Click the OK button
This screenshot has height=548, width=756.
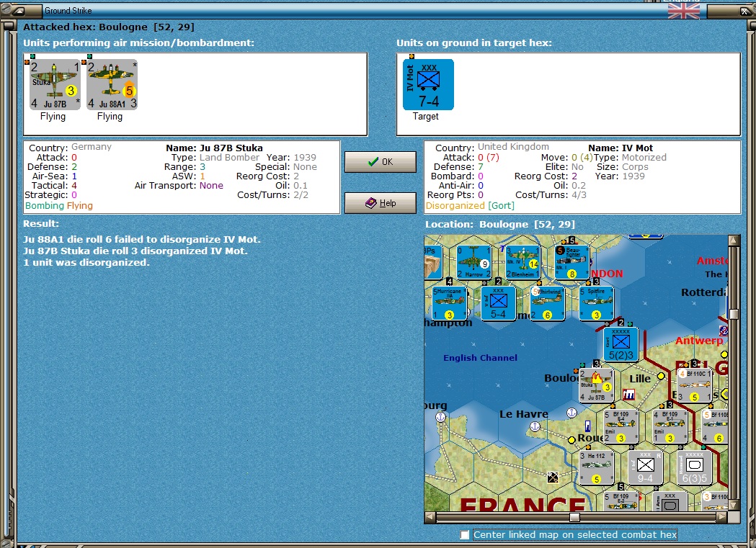381,162
